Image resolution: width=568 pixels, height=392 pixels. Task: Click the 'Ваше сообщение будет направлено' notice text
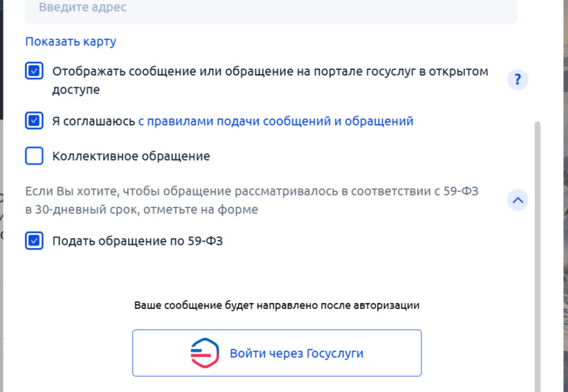pyautogui.click(x=276, y=305)
